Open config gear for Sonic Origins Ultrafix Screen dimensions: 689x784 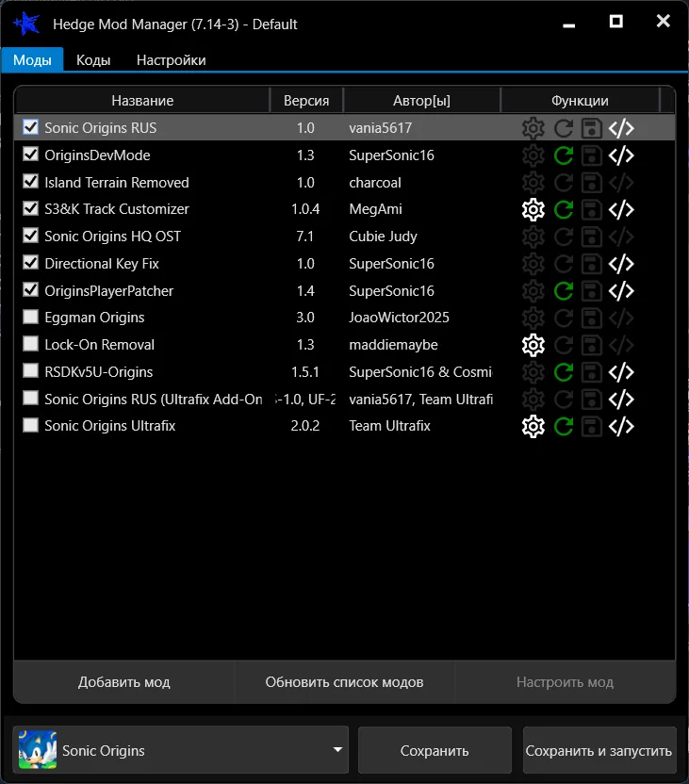point(533,427)
